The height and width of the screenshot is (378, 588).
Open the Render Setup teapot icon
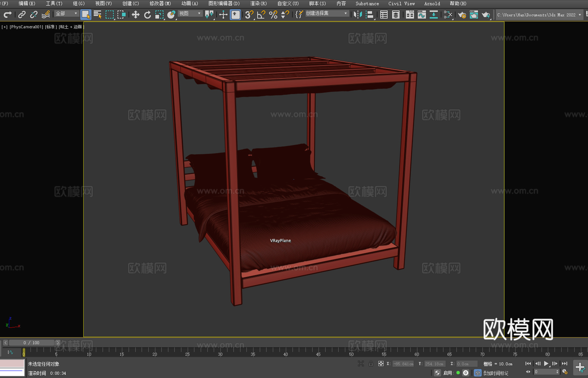[462, 14]
